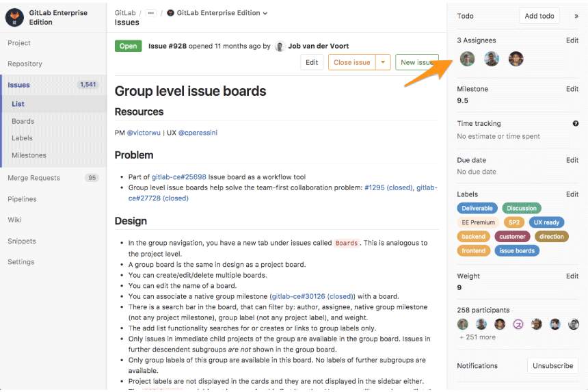The width and height of the screenshot is (588, 392).
Task: Open Merge Requests in the sidebar
Action: click(x=34, y=178)
